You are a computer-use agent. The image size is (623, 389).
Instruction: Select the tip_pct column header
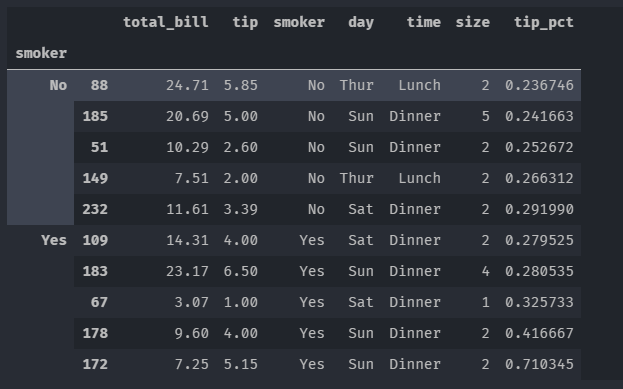click(544, 22)
